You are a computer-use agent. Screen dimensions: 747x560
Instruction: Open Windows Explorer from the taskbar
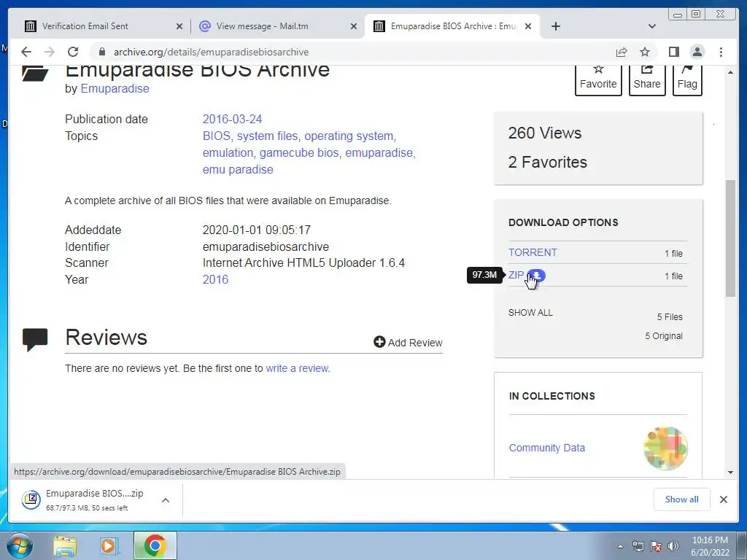65,545
